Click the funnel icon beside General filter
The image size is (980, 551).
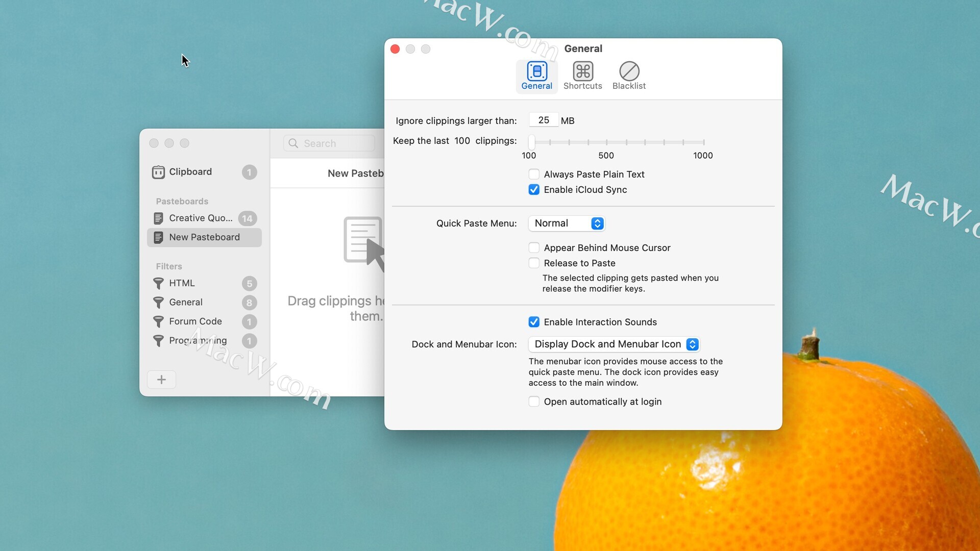[158, 303]
